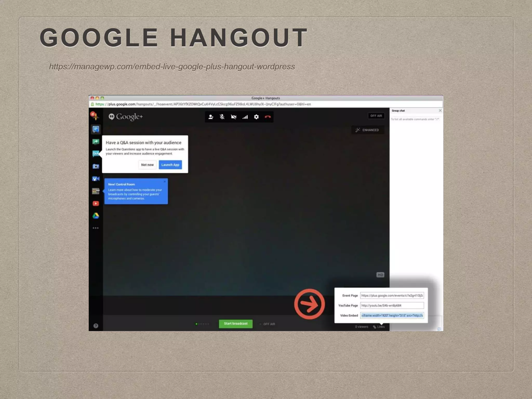Screen dimensions: 532x399
Task: Close the Group chat panel
Action: 440,111
